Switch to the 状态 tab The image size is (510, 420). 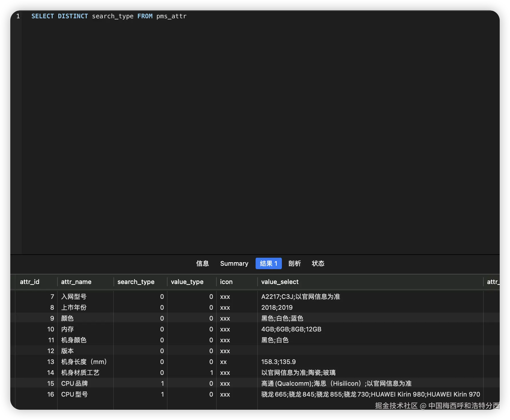coord(318,263)
